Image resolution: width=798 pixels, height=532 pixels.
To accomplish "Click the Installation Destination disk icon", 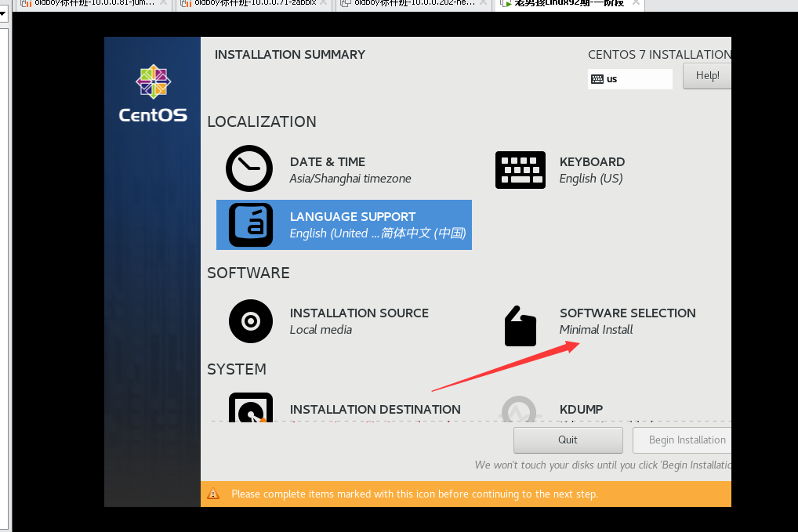I will (251, 407).
